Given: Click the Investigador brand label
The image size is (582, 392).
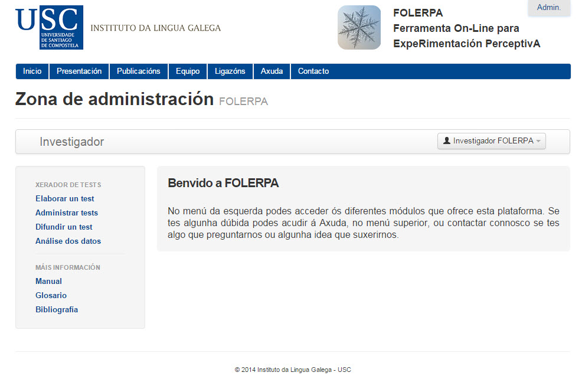Looking at the screenshot, I should tap(71, 142).
